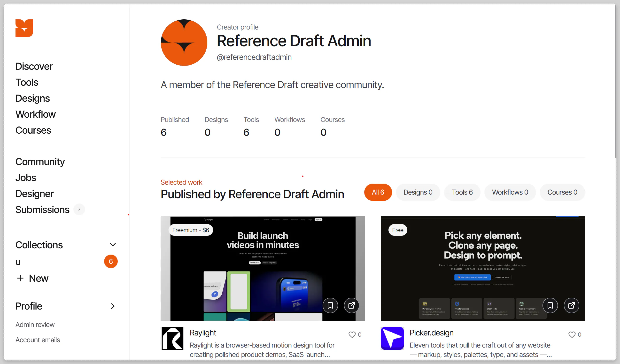Viewport: 620px width, 364px height.
Task: Click the Courses count stat
Action: pyautogui.click(x=332, y=126)
